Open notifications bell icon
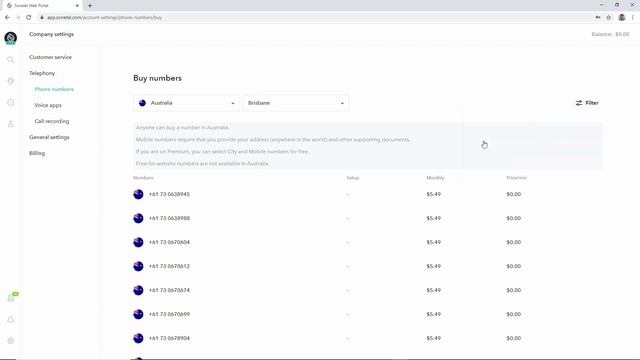Screen dimensions: 640x360 click(11, 320)
